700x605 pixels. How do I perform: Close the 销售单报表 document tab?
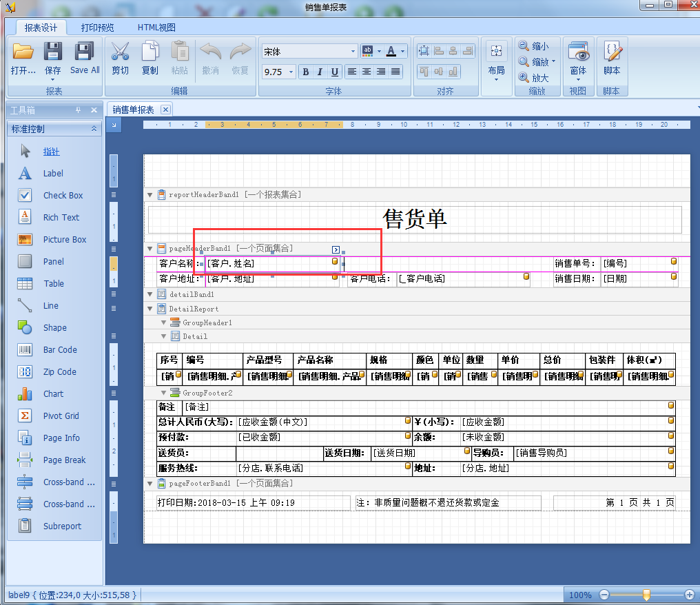point(165,110)
